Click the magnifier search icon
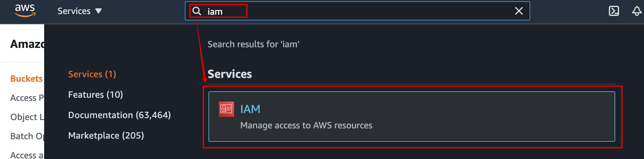644x159 pixels. point(197,11)
